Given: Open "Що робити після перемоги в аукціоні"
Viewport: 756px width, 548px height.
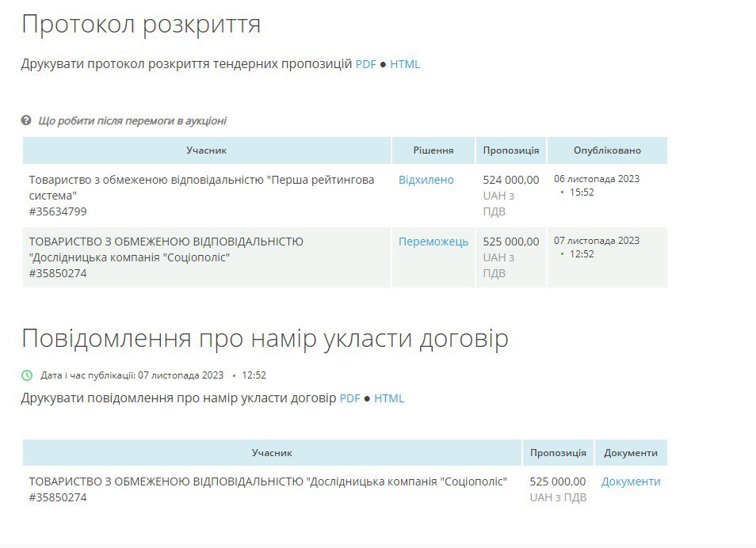Looking at the screenshot, I should click(132, 121).
